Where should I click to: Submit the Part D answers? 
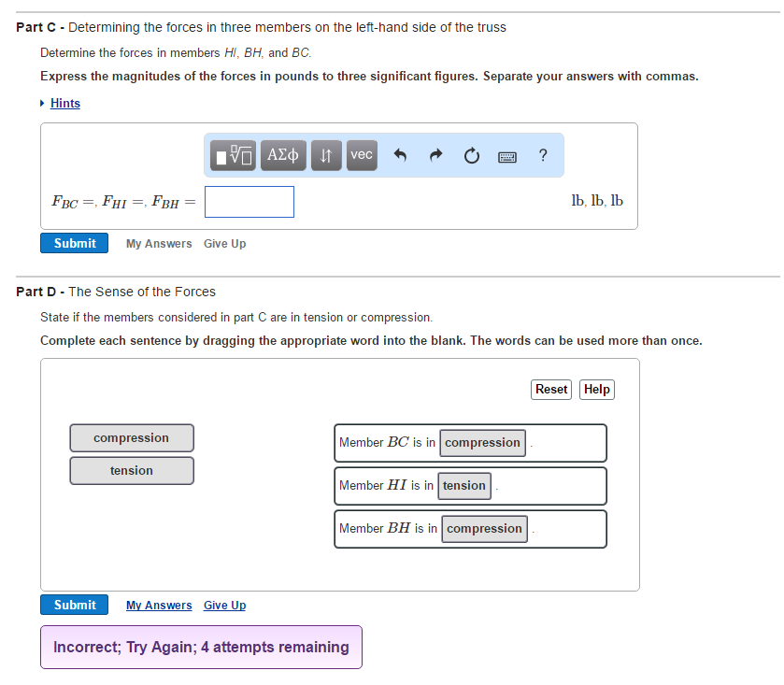pyautogui.click(x=74, y=604)
